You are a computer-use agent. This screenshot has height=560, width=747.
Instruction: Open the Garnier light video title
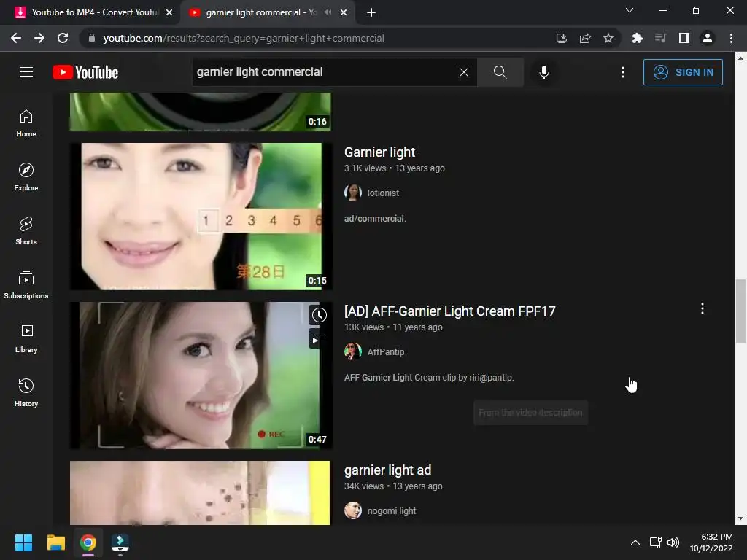379,152
